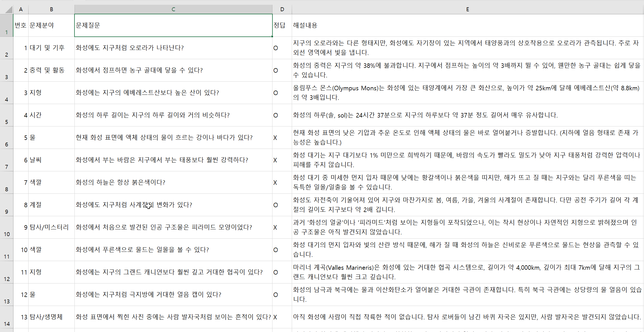Select column C header

tap(173, 9)
